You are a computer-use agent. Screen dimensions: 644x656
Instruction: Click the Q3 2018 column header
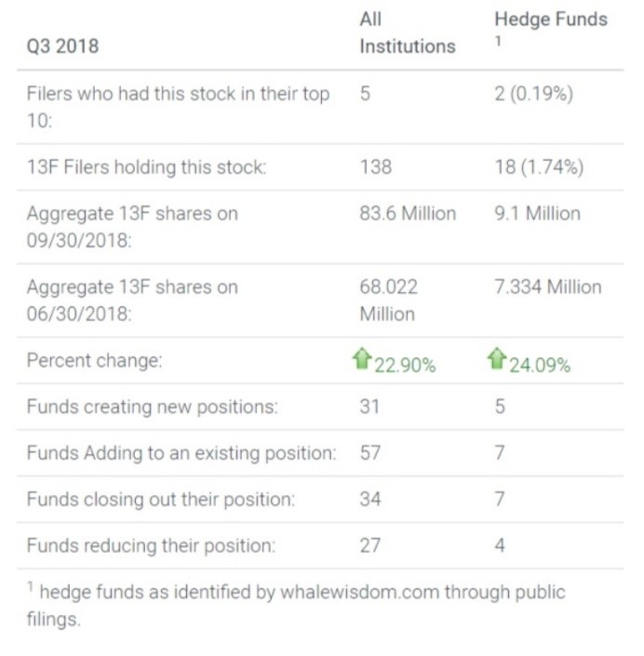(x=62, y=46)
